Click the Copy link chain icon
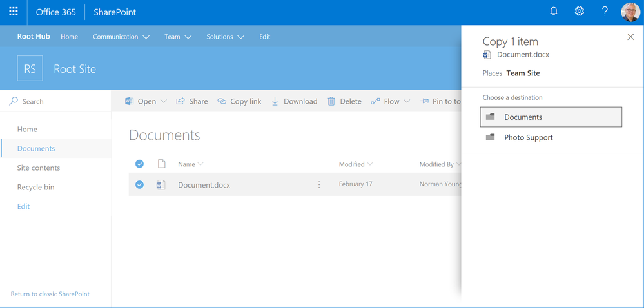 coord(222,101)
